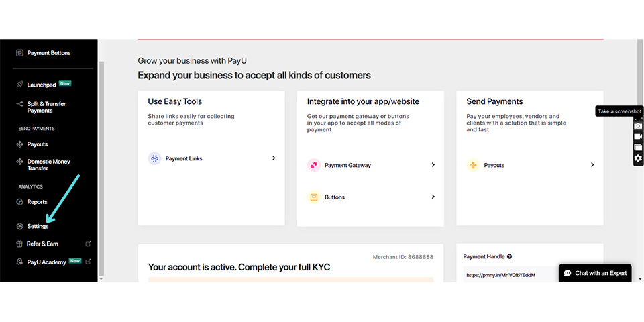Open PayU Academy external link icon
Image resolution: width=644 pixels, height=322 pixels.
(89, 262)
